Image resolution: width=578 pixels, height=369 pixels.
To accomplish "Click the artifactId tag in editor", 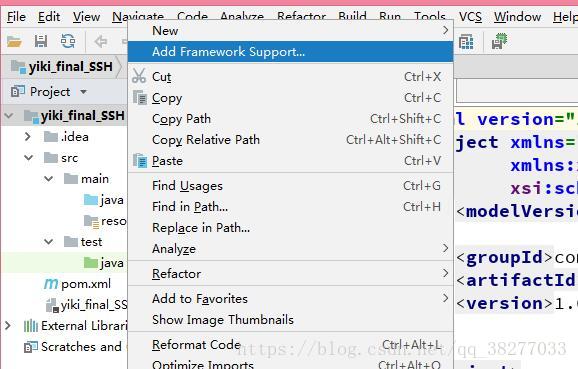I will tap(517, 281).
